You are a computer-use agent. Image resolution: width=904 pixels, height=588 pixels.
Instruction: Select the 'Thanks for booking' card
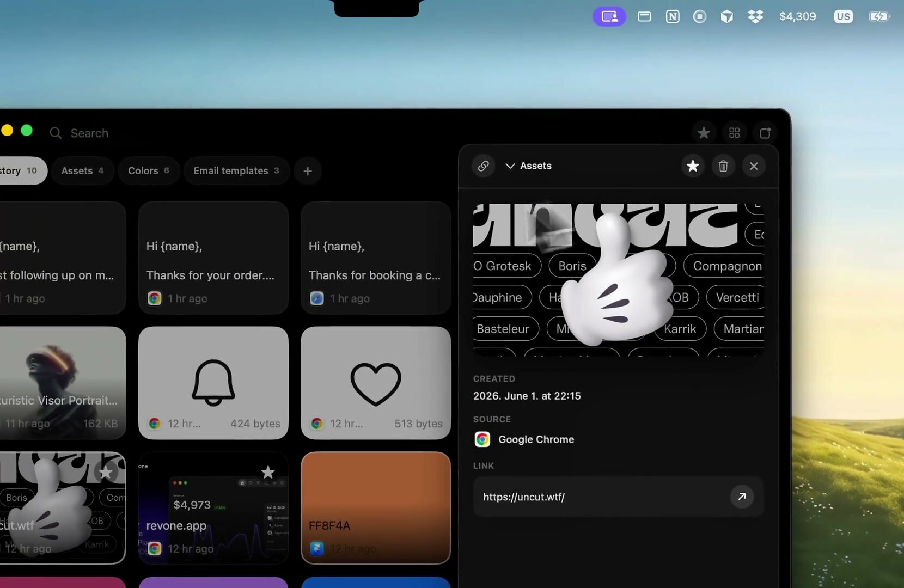click(376, 258)
